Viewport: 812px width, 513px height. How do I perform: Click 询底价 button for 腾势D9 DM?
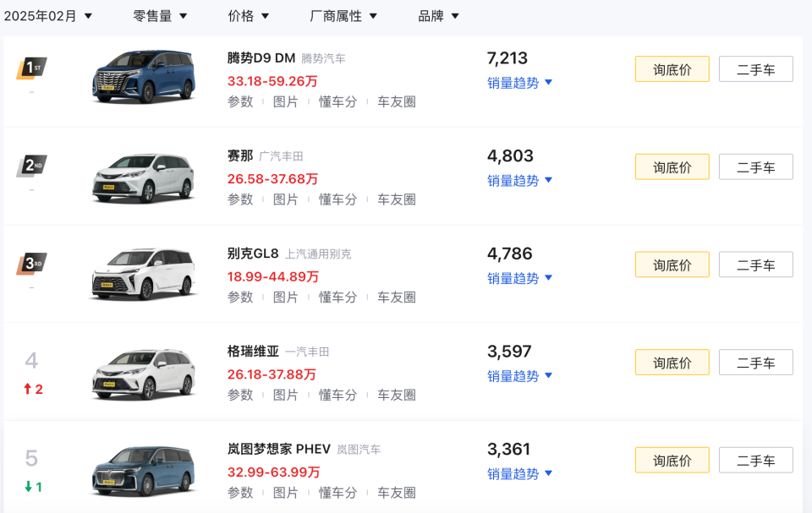tap(672, 68)
